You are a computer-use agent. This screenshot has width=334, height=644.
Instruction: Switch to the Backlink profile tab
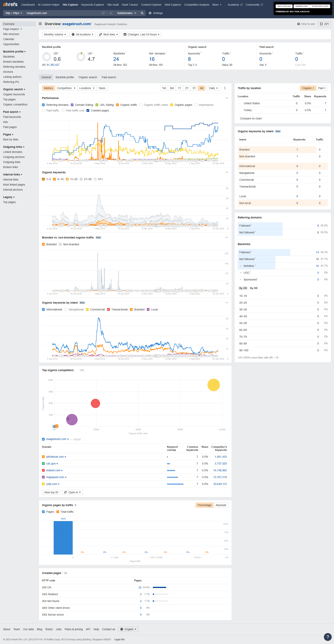click(65, 77)
